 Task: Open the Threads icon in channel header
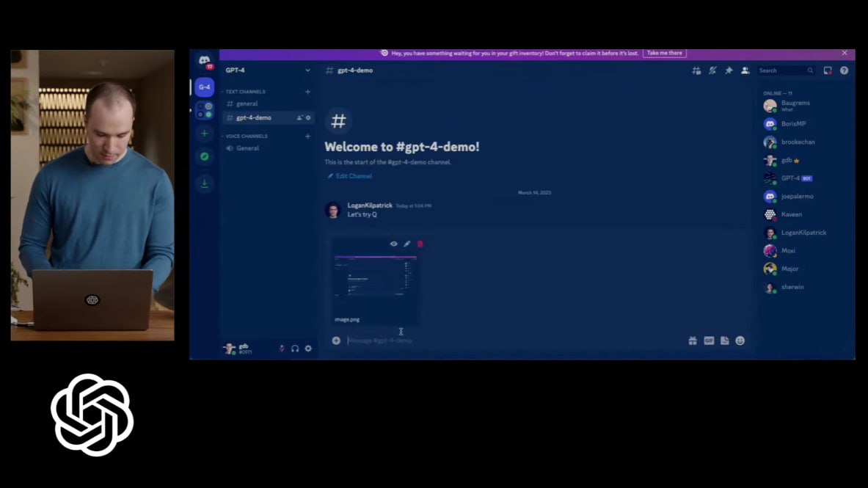pos(696,70)
